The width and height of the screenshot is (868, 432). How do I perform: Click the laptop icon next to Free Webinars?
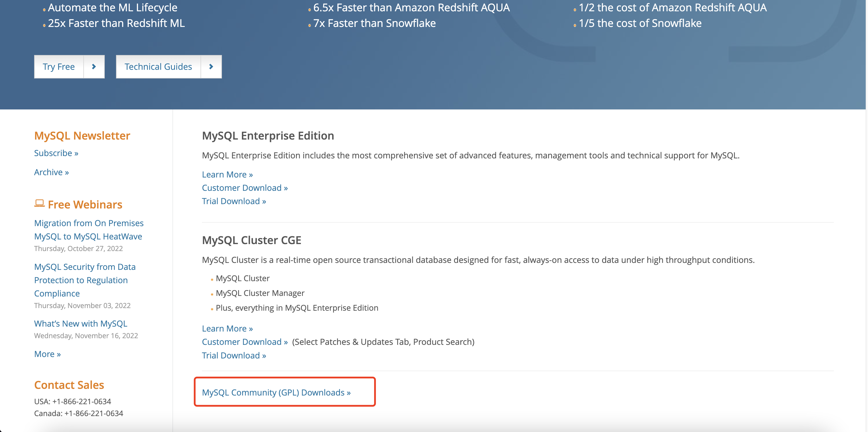pos(39,203)
